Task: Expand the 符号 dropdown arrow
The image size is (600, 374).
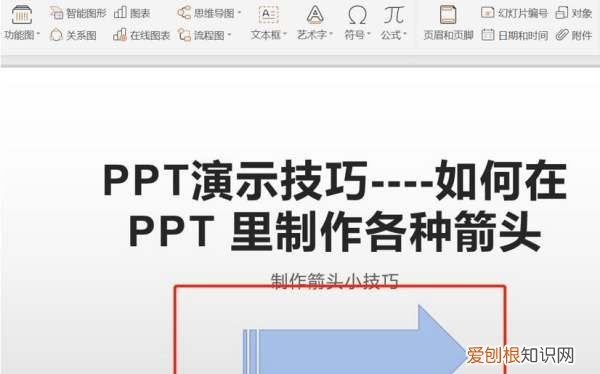Action: tap(368, 34)
